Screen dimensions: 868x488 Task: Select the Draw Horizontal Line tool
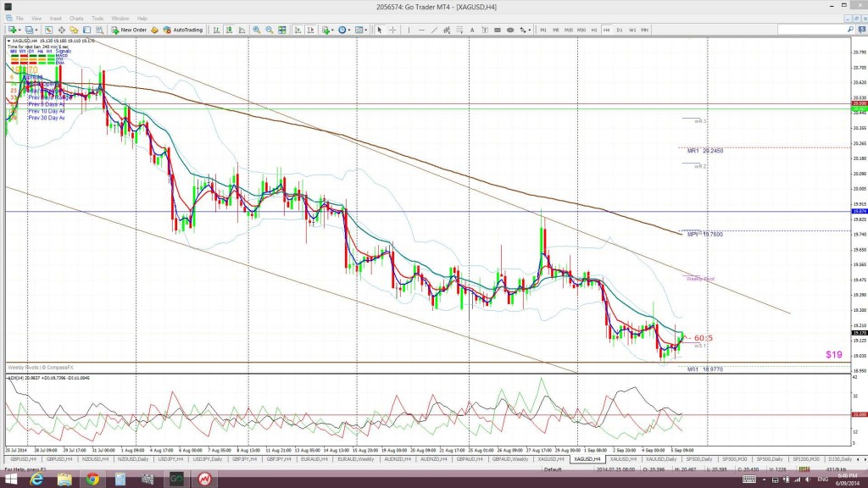click(421, 30)
